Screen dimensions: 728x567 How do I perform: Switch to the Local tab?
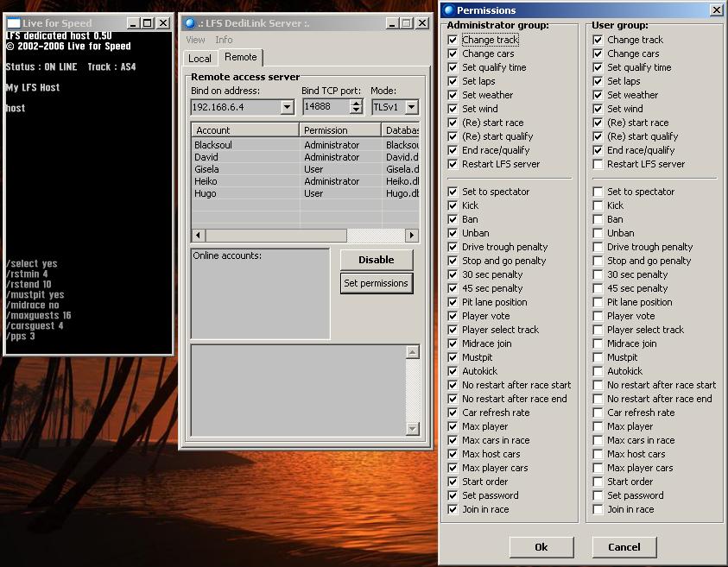click(x=199, y=59)
